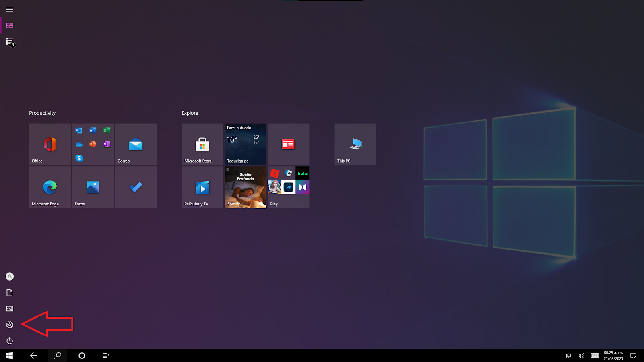Open the Action Center notification icon
The width and height of the screenshot is (644, 362).
tap(633, 356)
